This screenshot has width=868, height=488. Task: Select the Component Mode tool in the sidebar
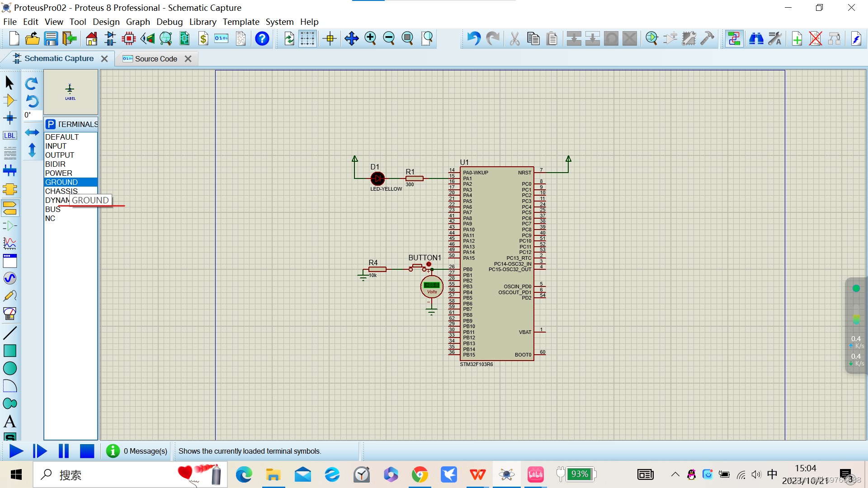click(10, 100)
